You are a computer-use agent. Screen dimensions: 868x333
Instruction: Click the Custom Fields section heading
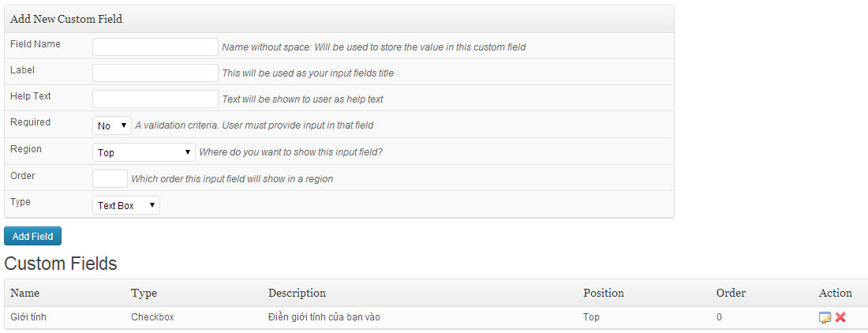61,264
